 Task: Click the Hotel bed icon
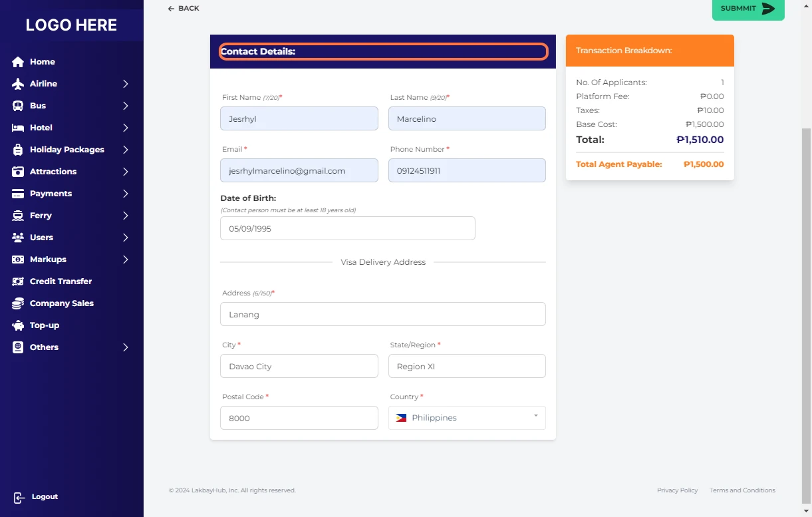(x=18, y=128)
